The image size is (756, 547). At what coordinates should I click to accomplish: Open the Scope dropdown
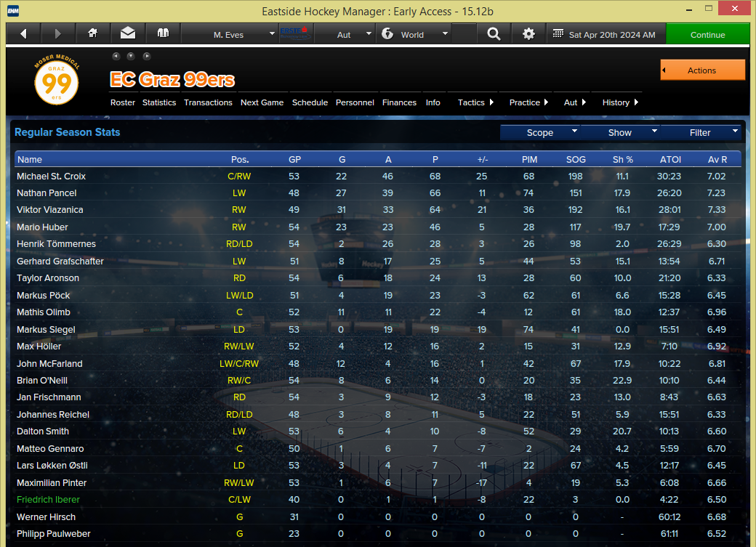point(540,132)
